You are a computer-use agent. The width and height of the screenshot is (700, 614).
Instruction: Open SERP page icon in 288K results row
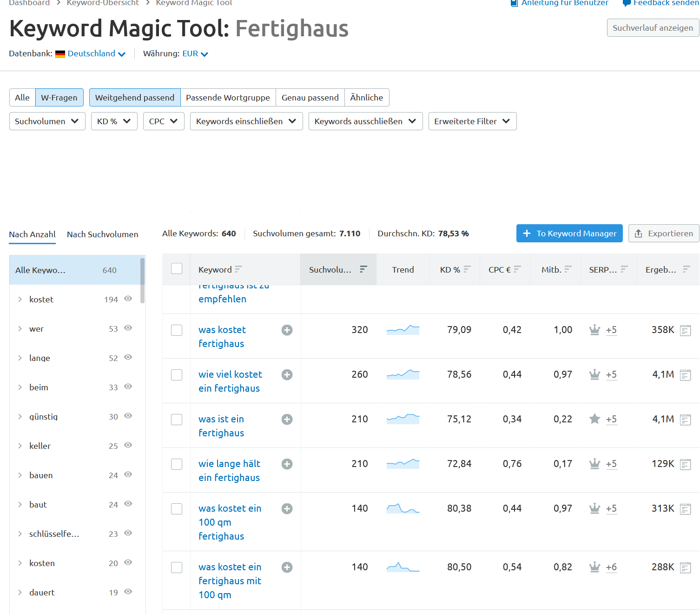coord(685,567)
